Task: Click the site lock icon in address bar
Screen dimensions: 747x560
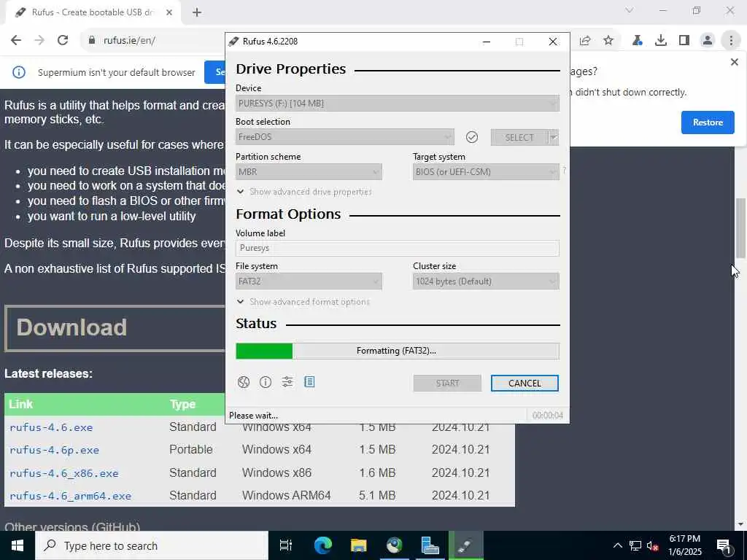Action: coord(92,41)
